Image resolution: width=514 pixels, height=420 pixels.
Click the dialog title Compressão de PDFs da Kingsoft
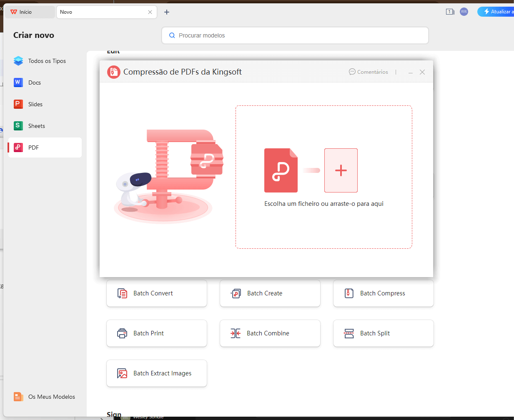pos(183,72)
